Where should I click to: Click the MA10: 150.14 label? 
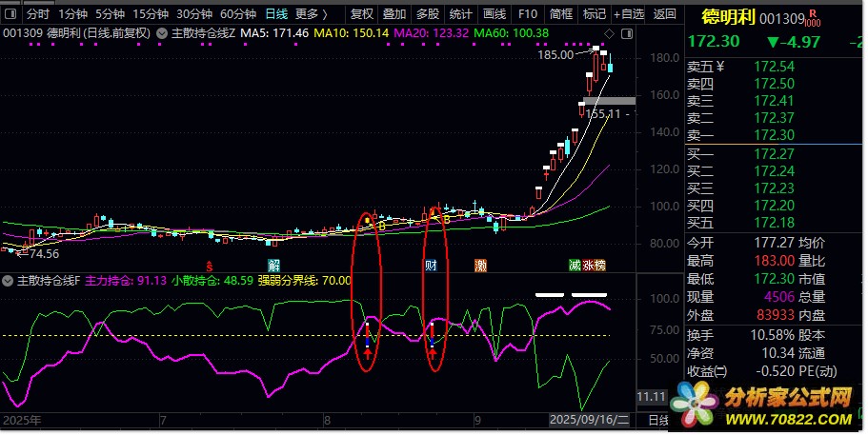351,33
